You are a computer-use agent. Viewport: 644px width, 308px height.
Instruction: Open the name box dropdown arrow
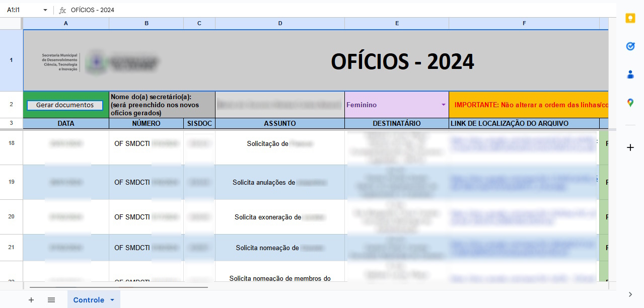pos(45,9)
